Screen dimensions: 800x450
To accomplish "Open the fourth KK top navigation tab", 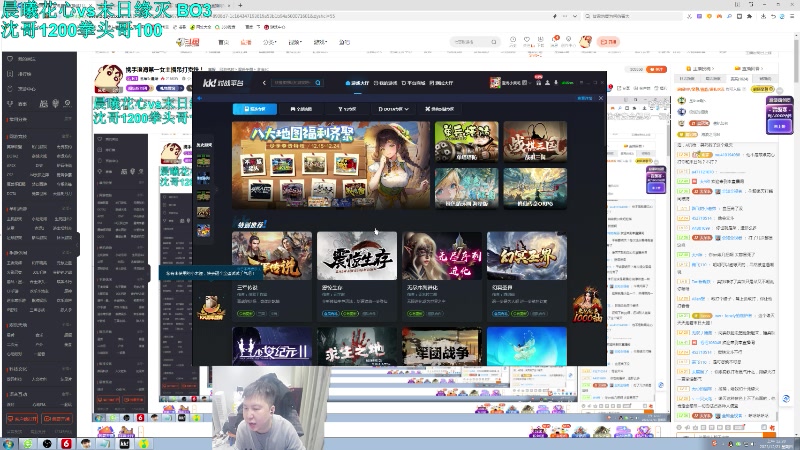I will [x=441, y=83].
